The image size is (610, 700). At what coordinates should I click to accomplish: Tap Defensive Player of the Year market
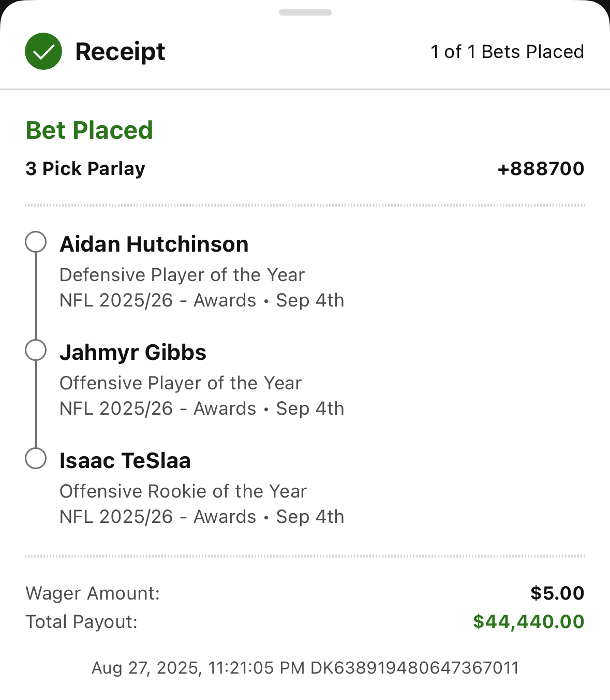pos(182,275)
